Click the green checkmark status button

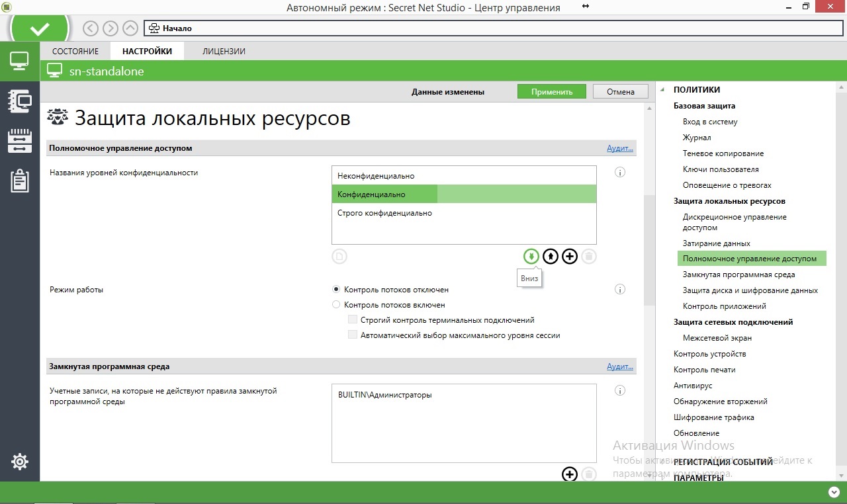40,29
